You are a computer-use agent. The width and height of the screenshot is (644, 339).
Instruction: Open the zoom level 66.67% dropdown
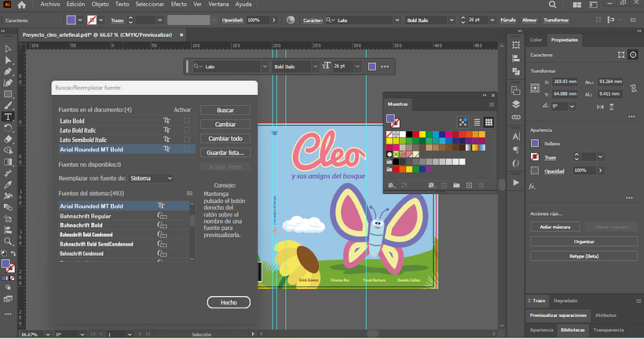click(48, 334)
